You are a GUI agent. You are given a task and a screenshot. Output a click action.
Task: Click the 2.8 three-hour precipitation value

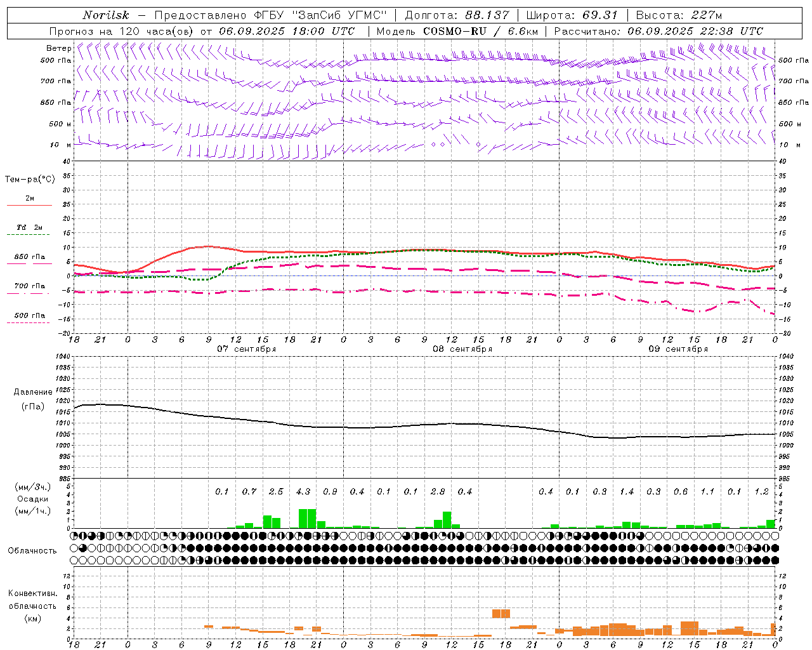(x=438, y=491)
